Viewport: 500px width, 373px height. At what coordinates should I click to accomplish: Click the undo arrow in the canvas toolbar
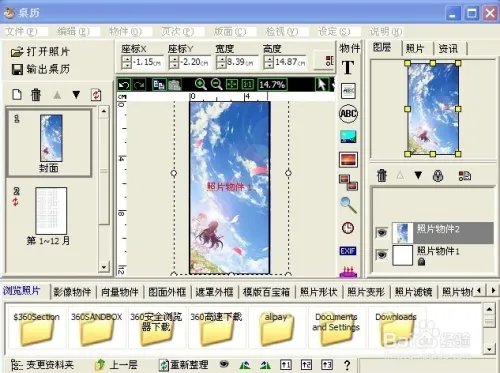(x=124, y=85)
